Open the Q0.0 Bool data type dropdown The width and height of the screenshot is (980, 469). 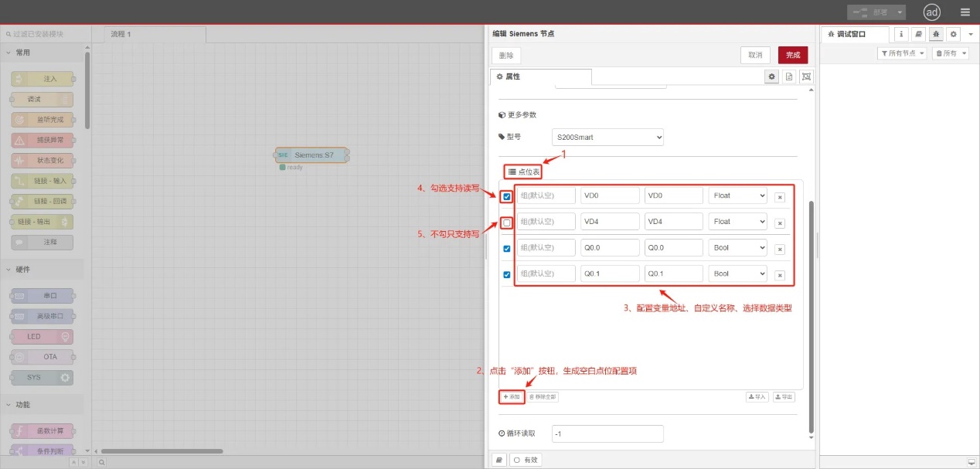coord(737,248)
